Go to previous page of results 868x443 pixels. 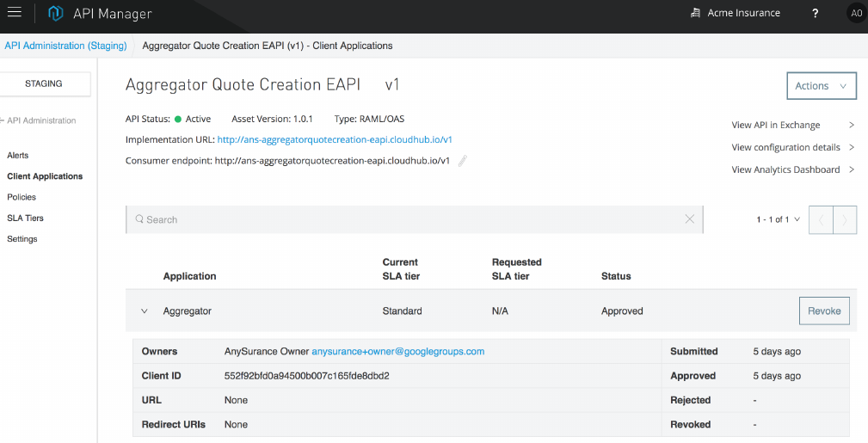coord(821,220)
